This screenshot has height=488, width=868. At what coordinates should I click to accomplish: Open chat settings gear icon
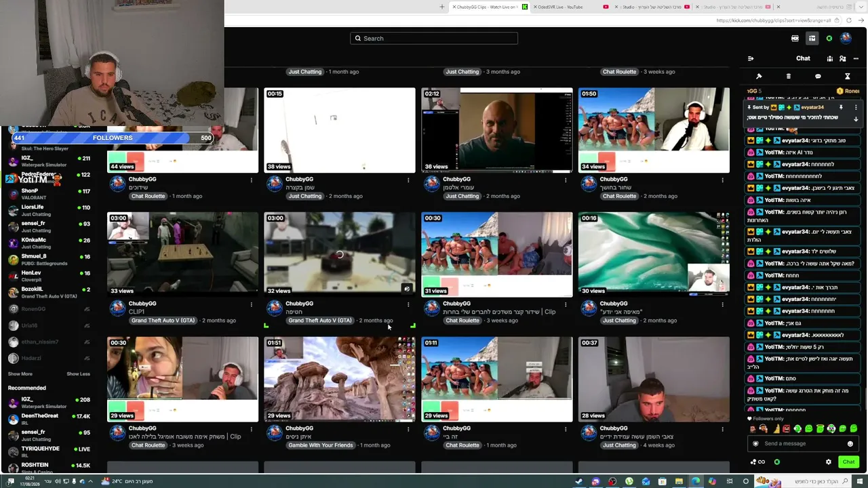(828, 462)
